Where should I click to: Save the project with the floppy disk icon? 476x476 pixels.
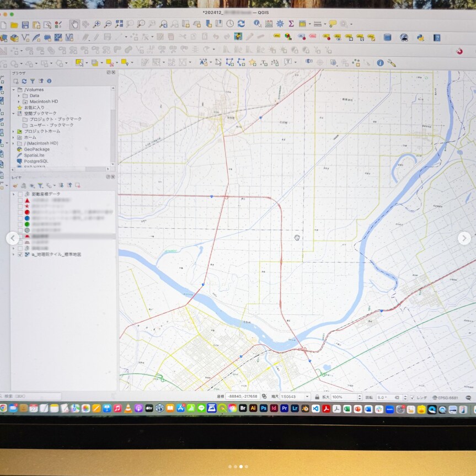point(25,25)
